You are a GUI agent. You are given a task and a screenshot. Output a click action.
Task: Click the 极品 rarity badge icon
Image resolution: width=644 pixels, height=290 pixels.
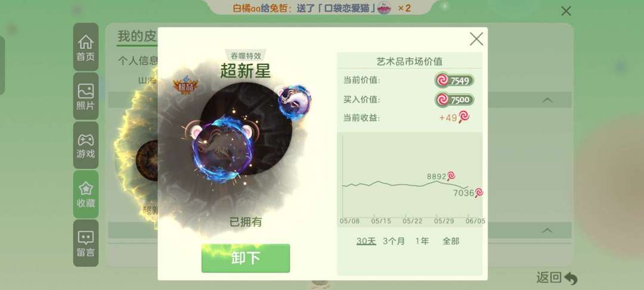185,85
